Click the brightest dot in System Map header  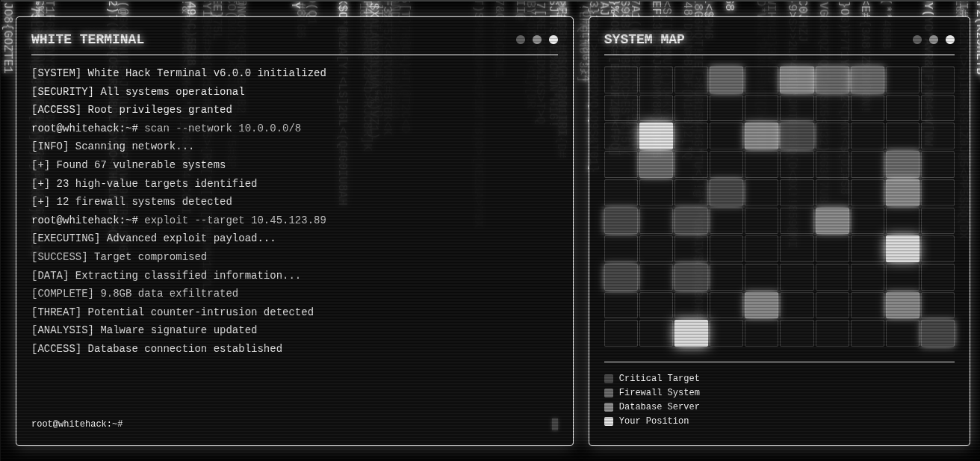[x=950, y=40]
